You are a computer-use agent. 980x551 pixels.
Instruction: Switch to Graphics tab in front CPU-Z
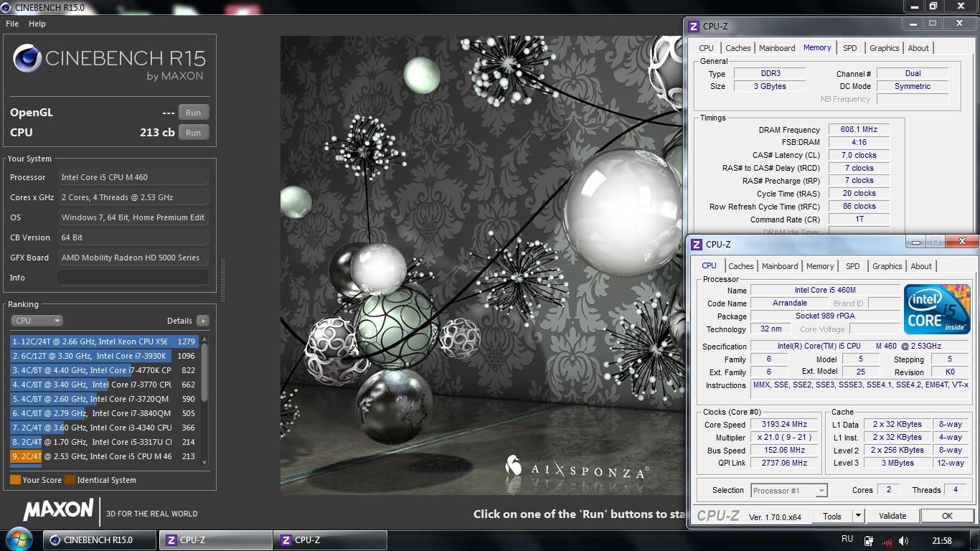[887, 266]
